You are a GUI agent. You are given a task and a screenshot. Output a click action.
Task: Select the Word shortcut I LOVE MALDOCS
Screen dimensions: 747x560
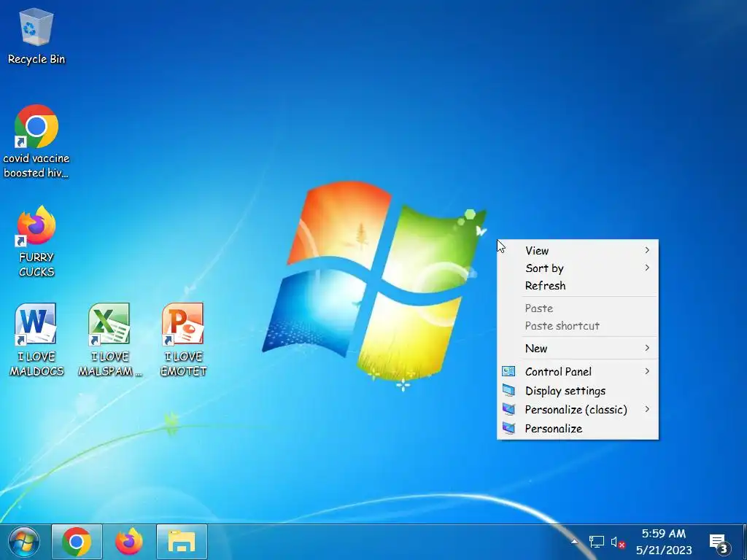tap(36, 340)
